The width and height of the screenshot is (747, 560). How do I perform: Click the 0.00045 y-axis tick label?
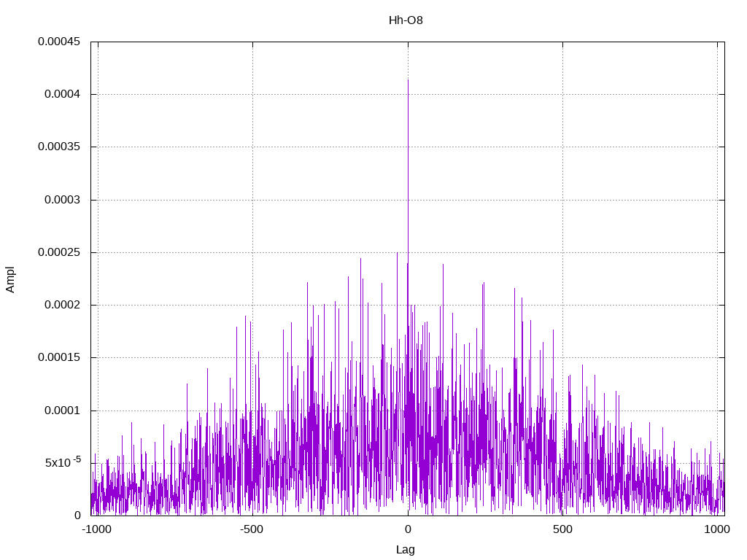(59, 42)
